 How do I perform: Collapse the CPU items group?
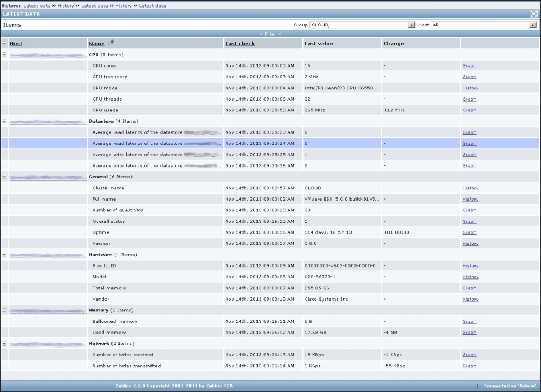click(4, 55)
